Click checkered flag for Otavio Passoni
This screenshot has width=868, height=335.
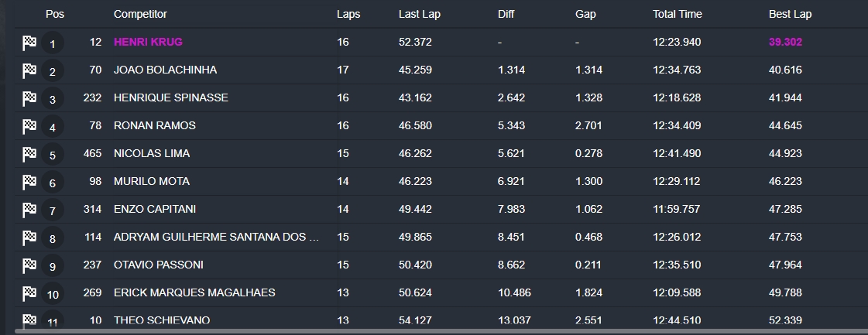(29, 265)
